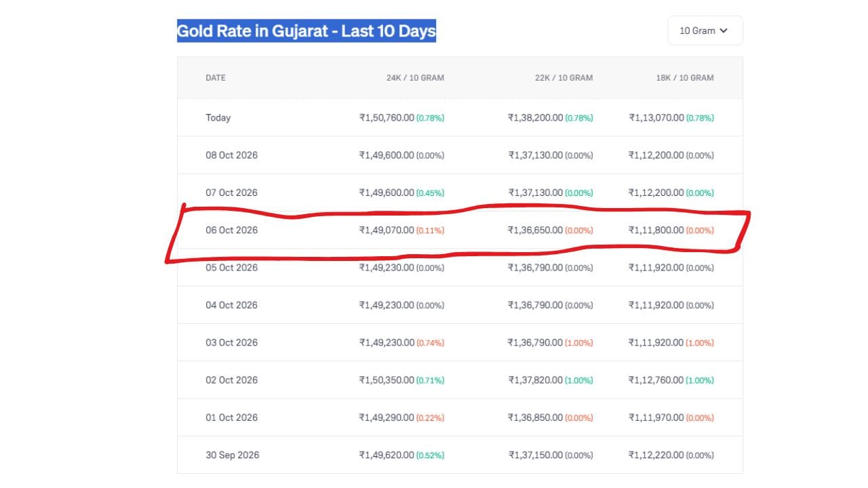Click 18K price ₹1,11,970.00 for 01 Oct

tap(656, 418)
